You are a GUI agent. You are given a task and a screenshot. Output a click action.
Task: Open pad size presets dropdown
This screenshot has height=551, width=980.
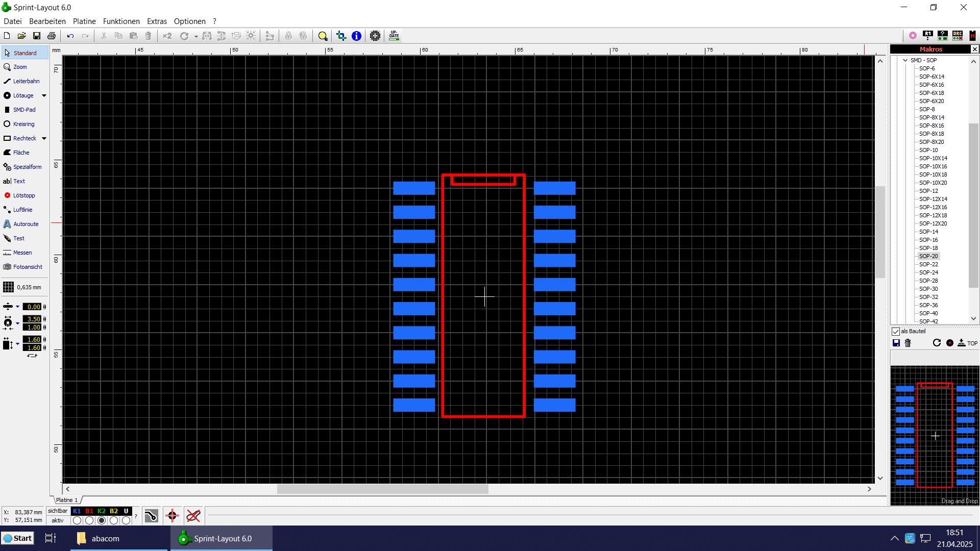pos(17,323)
